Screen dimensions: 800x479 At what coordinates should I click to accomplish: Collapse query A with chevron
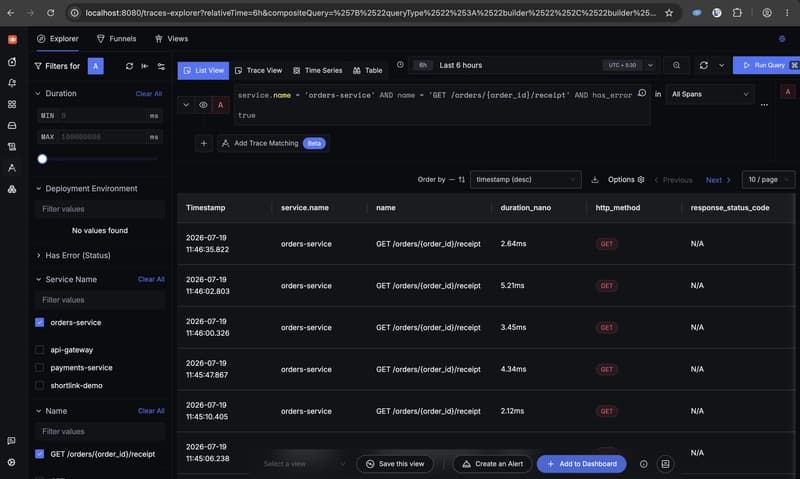point(186,105)
